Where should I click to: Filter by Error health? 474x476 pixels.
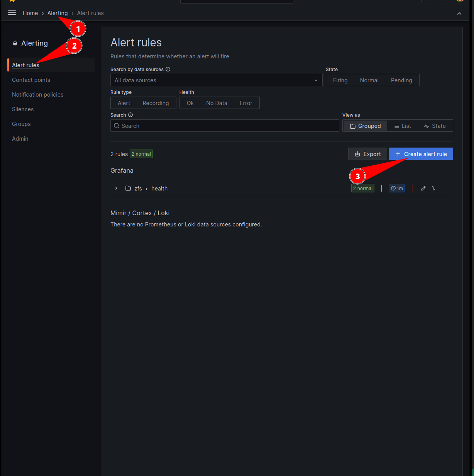click(x=245, y=103)
